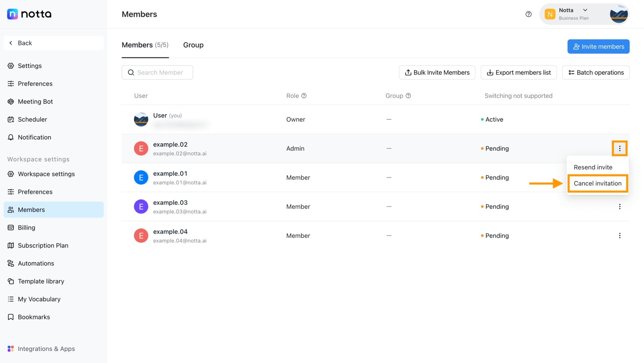Open Settings in the sidebar

(x=54, y=66)
